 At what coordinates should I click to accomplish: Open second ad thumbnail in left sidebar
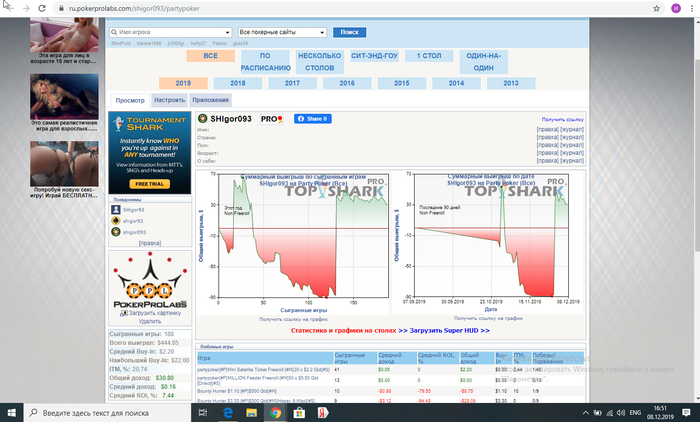(x=64, y=97)
